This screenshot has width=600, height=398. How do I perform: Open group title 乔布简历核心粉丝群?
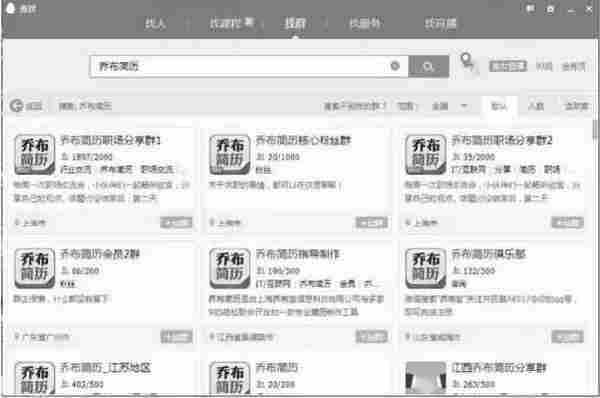point(303,140)
